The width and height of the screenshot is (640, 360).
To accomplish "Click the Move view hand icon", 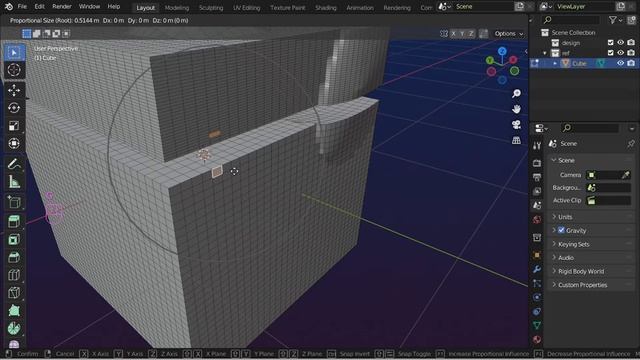I will click(x=516, y=109).
